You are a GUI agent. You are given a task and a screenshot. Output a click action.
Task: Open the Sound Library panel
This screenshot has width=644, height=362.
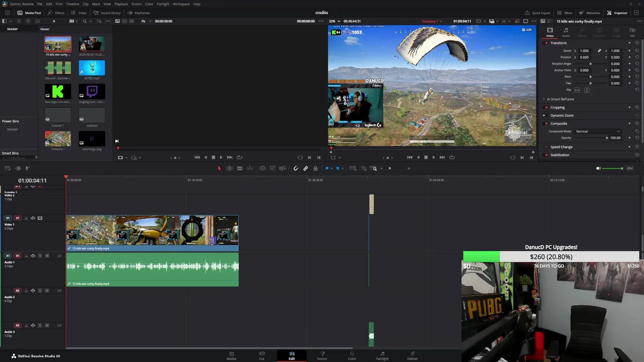tap(107, 13)
